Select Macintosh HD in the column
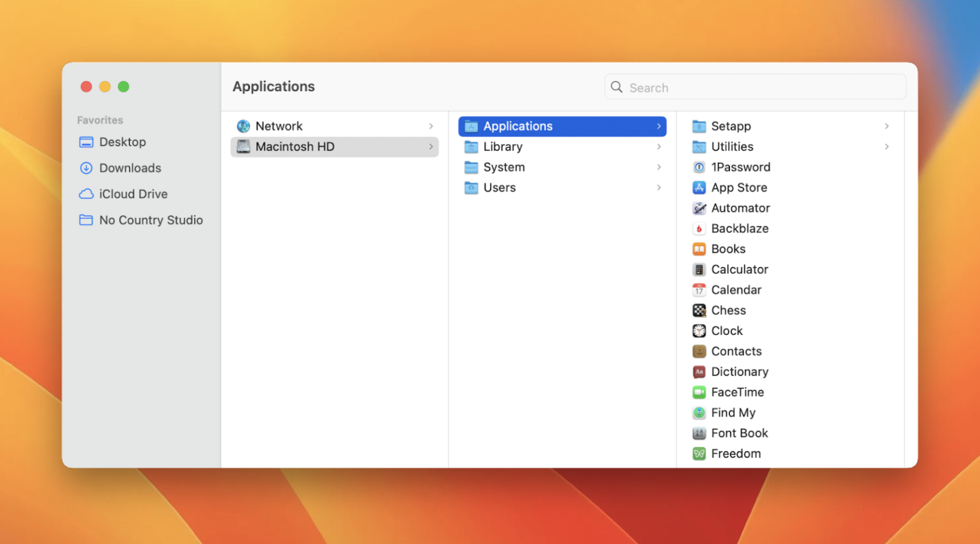980x544 pixels. pyautogui.click(x=295, y=146)
